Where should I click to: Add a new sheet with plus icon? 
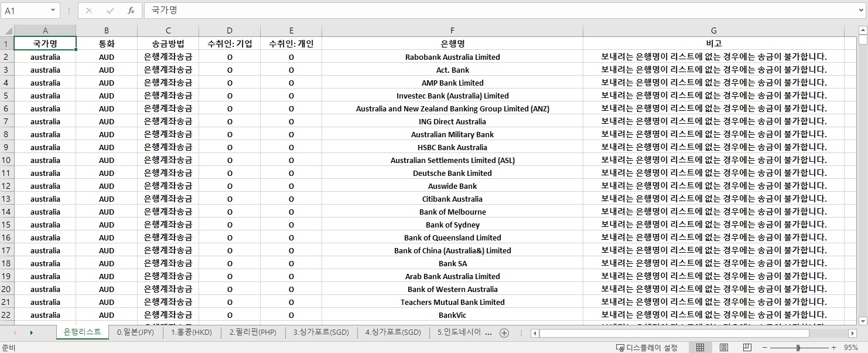(504, 332)
